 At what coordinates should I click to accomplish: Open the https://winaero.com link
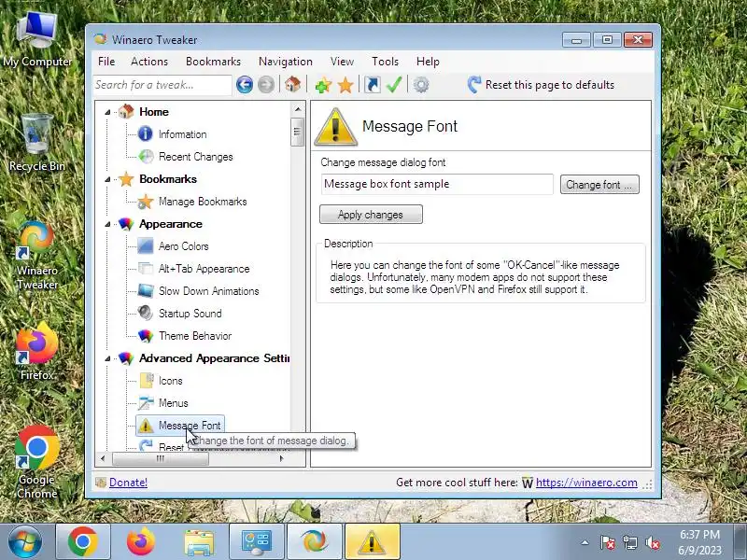click(x=586, y=483)
